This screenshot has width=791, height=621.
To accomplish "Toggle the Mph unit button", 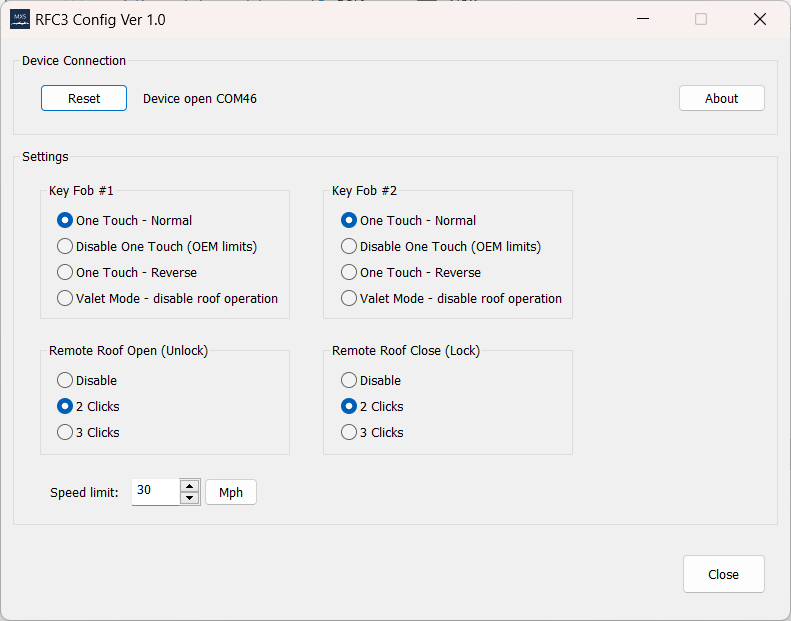I will (231, 492).
